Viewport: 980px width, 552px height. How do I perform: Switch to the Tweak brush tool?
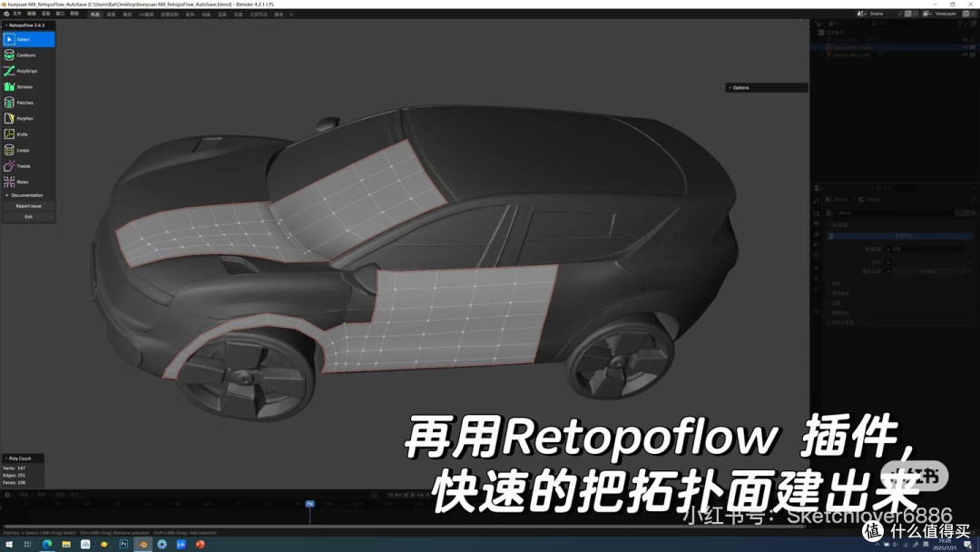pos(29,166)
